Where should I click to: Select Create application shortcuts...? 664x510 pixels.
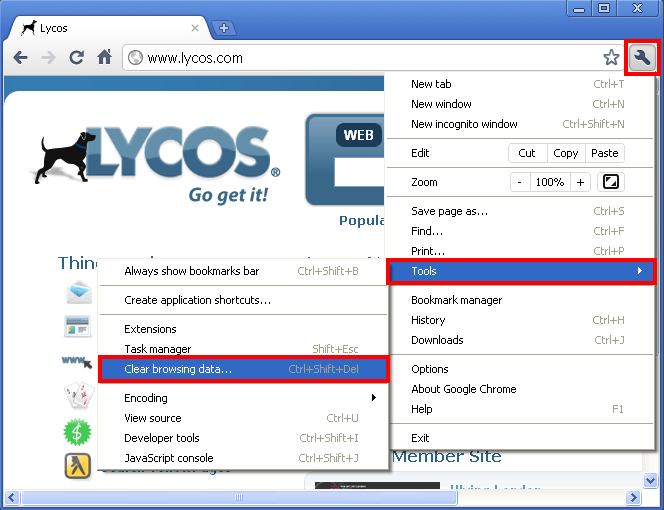[243, 300]
